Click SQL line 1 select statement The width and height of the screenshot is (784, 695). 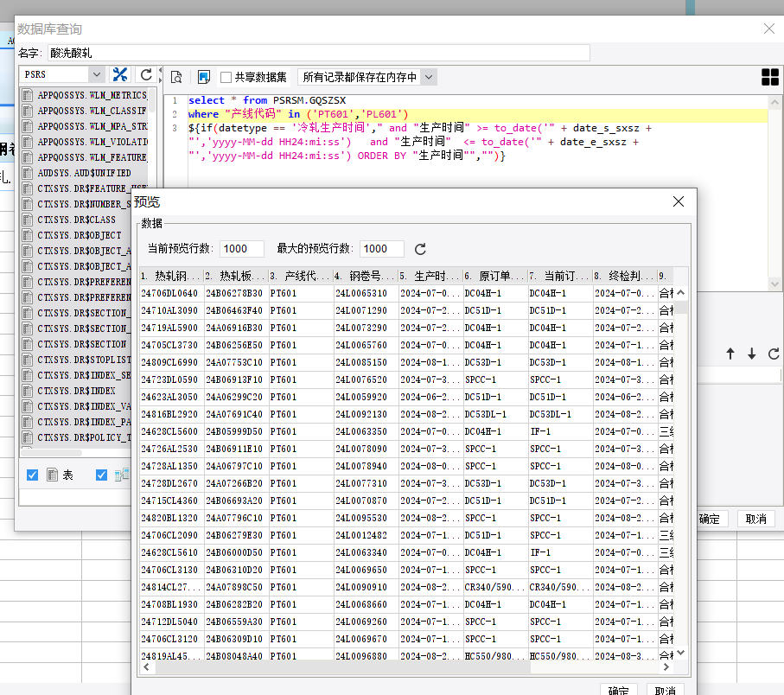(267, 100)
